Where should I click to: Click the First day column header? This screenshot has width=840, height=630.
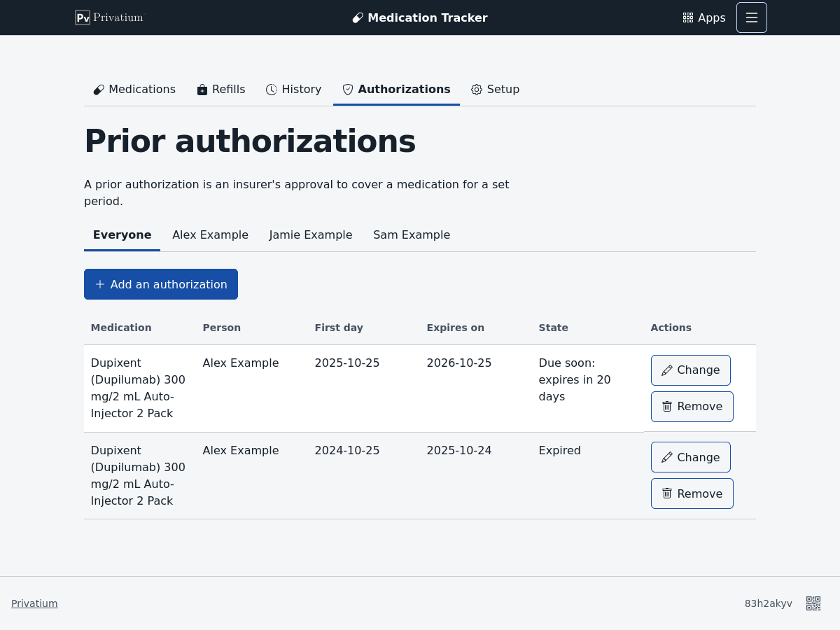click(339, 328)
